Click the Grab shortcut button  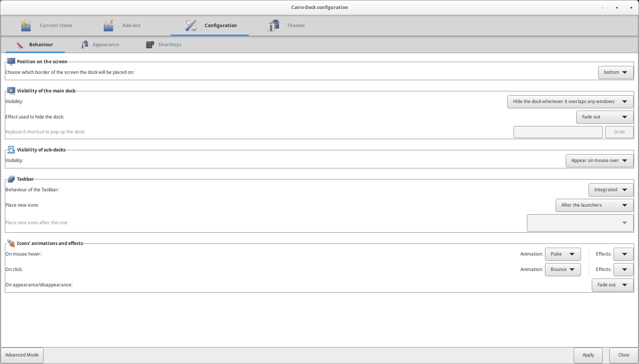point(619,132)
